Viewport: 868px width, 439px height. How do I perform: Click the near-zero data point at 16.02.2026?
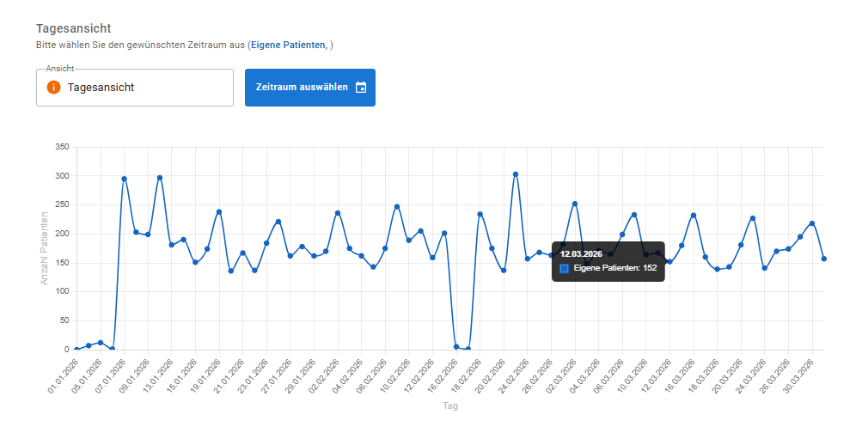[x=456, y=347]
